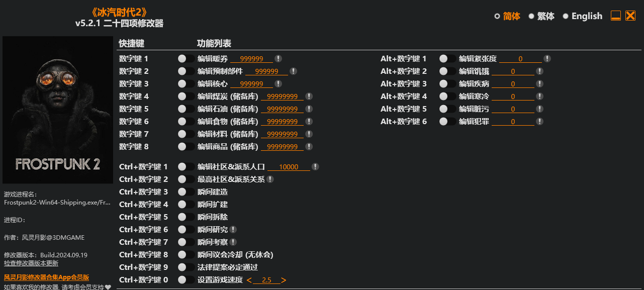Image resolution: width=644 pixels, height=290 pixels.
Task: Click the Frostpunk 2 cover image
Action: (x=58, y=110)
